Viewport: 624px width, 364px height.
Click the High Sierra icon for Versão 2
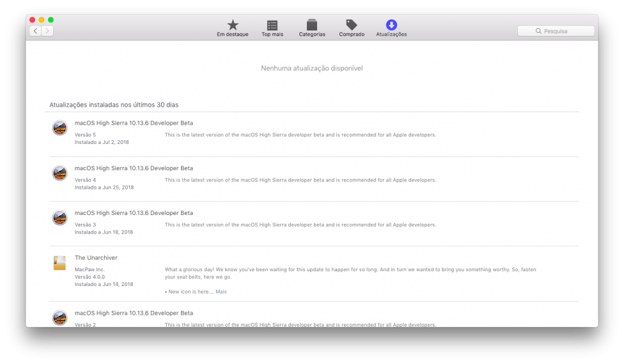60,318
